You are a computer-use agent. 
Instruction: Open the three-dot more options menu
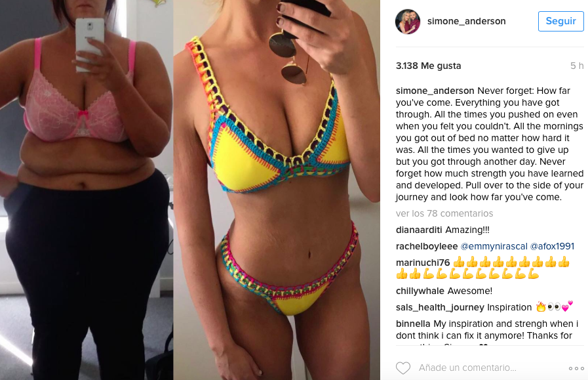(x=576, y=368)
